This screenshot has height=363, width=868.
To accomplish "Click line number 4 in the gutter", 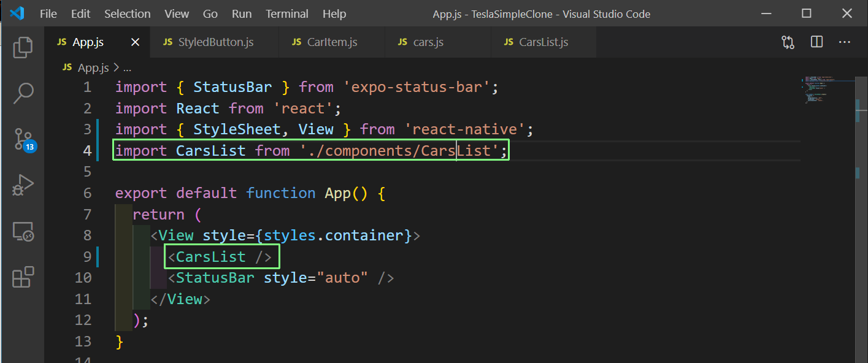I will [x=87, y=151].
